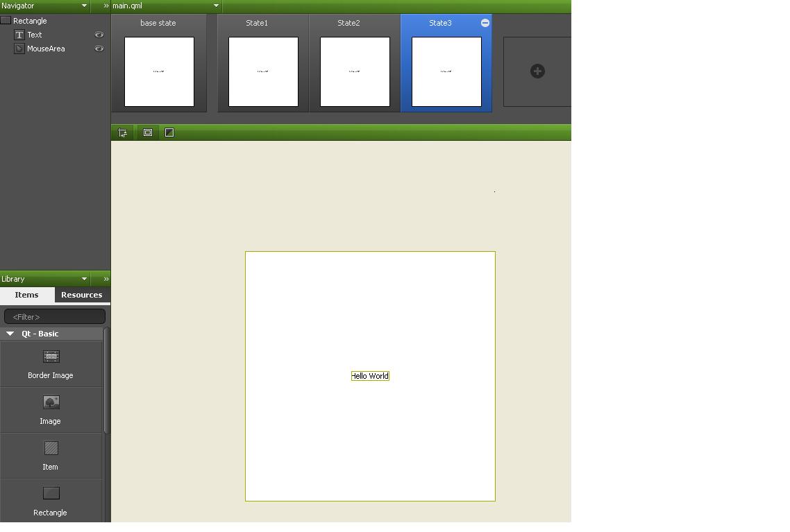Switch to the Items tab

coord(27,295)
